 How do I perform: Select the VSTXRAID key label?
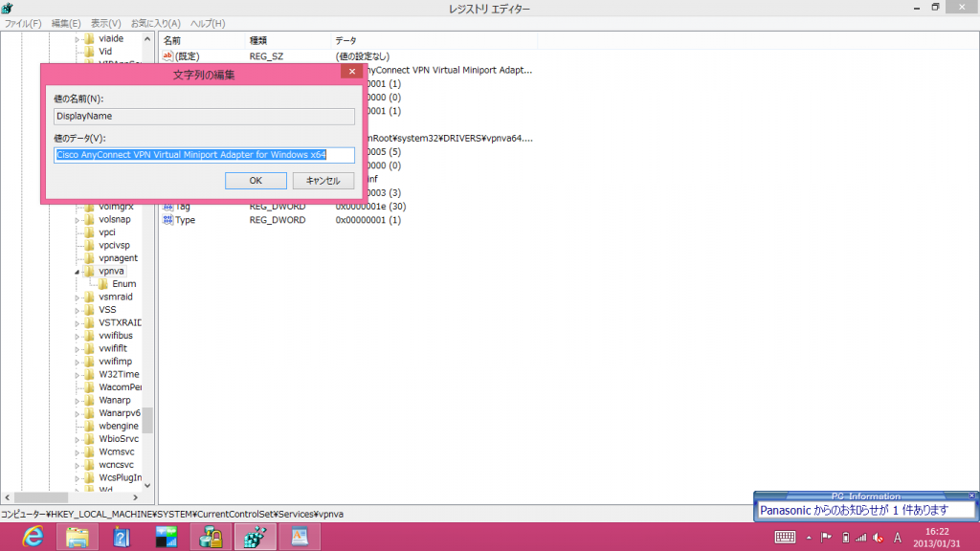120,323
